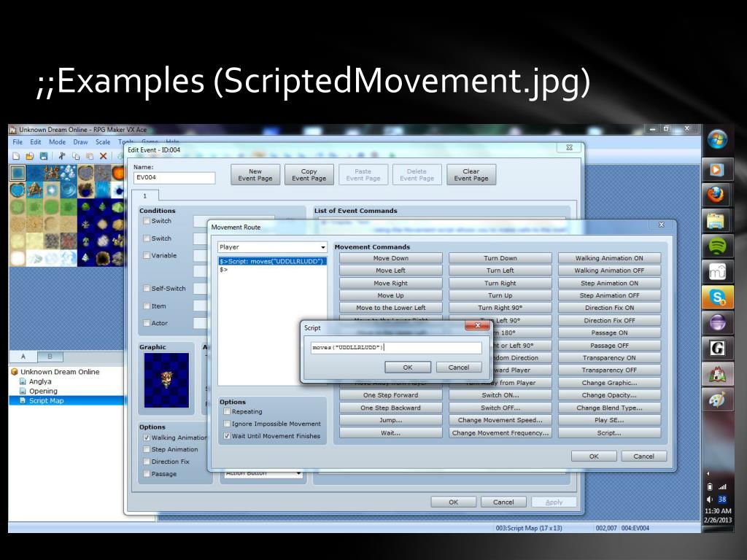This screenshot has height=560, width=747.
Task: Open the Draw menu
Action: (80, 142)
